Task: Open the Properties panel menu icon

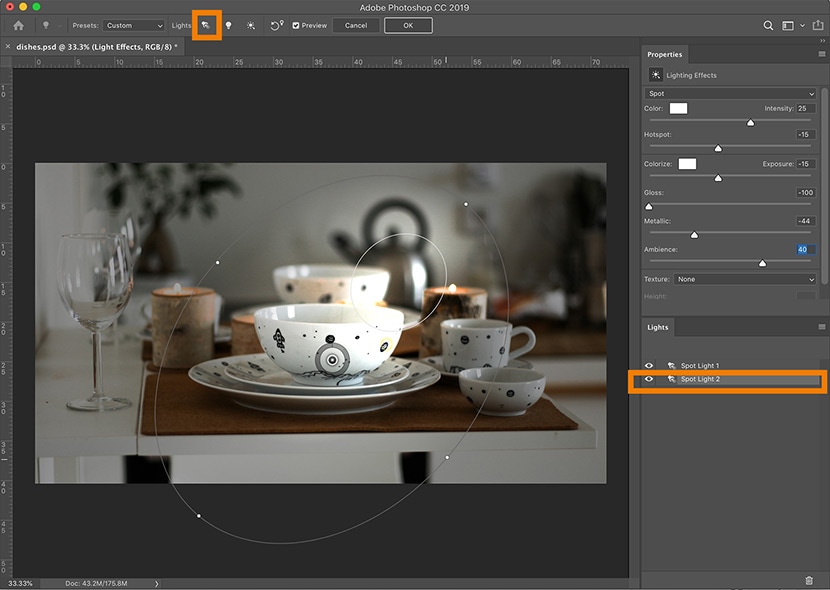Action: (x=822, y=54)
